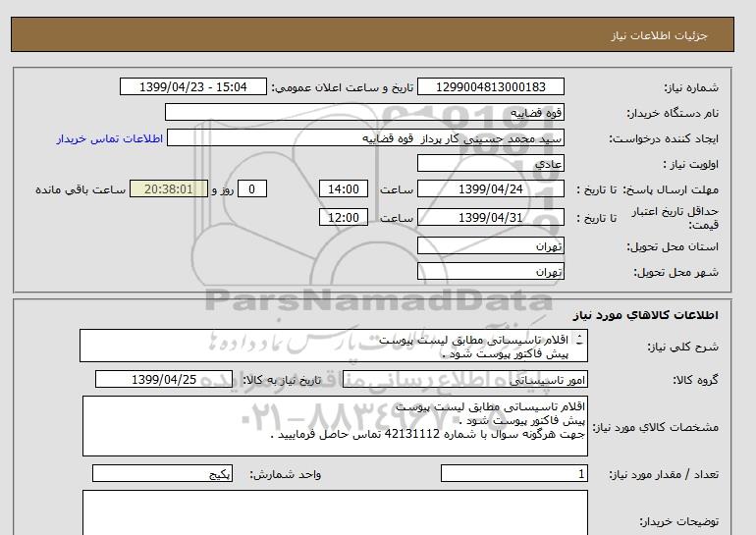Click the label حداقل تاریخ اعتبار قیمت
The height and width of the screenshot is (535, 756).
(675, 218)
